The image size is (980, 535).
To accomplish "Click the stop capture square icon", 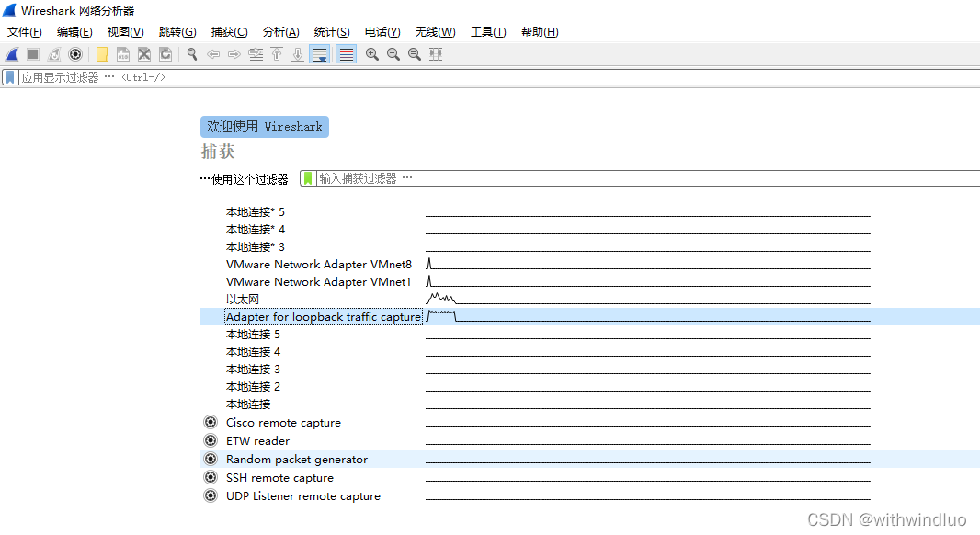I will [33, 54].
